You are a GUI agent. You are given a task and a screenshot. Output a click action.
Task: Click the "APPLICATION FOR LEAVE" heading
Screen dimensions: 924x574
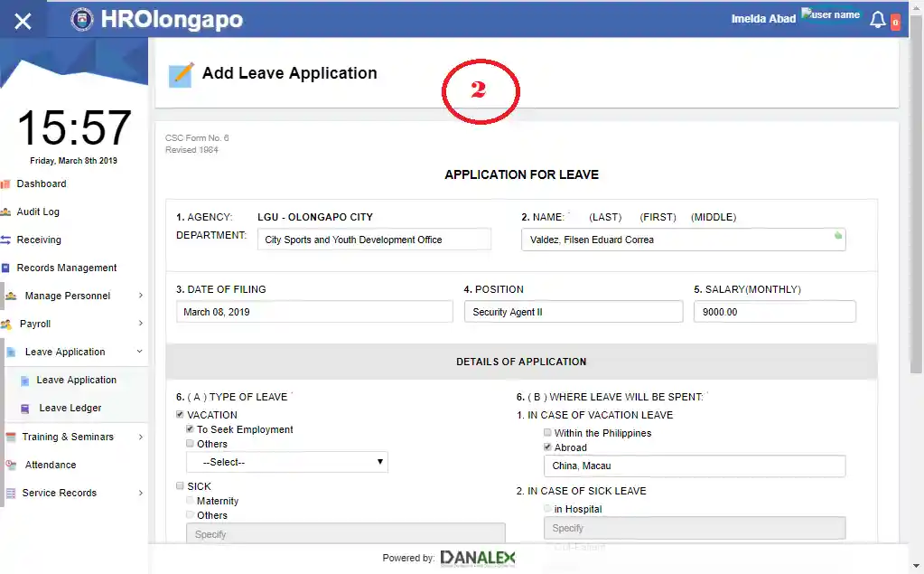point(521,174)
